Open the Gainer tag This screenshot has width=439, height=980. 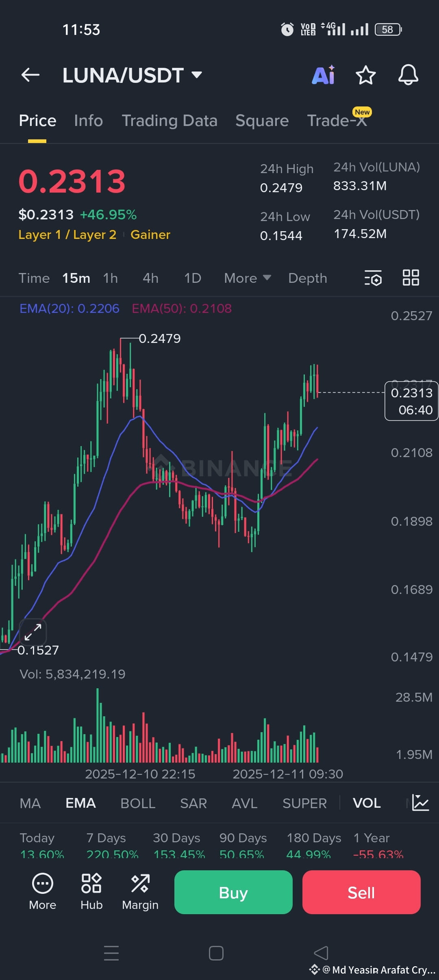(x=150, y=234)
